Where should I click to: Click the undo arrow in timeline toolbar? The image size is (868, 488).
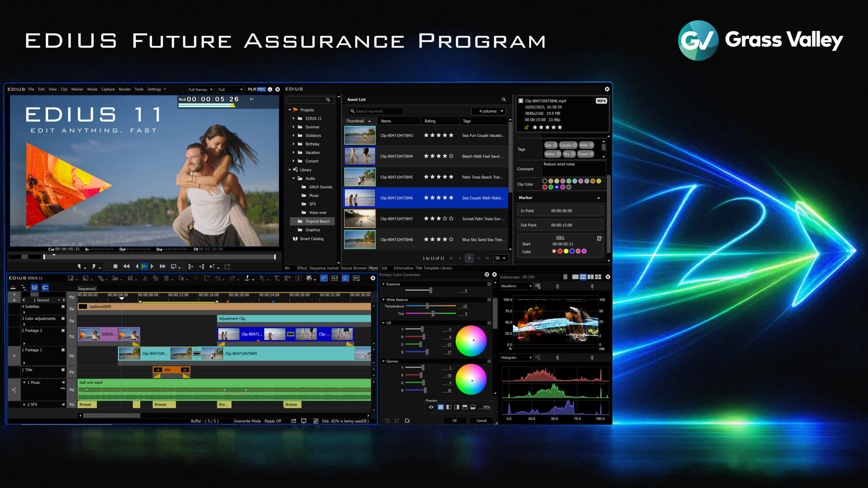(218, 278)
